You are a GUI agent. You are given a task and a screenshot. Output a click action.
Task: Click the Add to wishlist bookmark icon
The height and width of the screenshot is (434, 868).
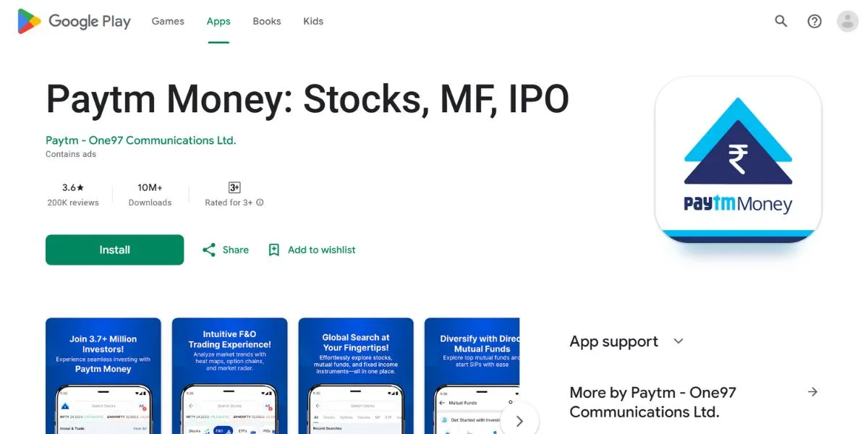pyautogui.click(x=274, y=250)
